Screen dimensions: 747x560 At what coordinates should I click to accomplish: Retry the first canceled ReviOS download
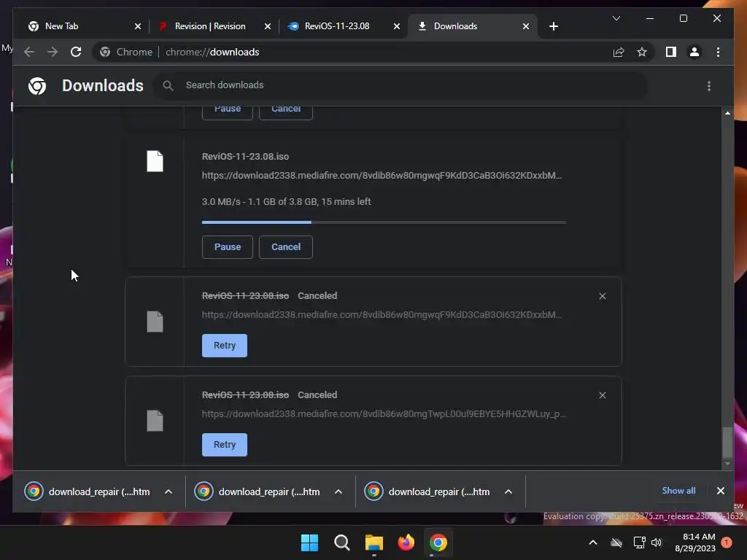(x=225, y=346)
